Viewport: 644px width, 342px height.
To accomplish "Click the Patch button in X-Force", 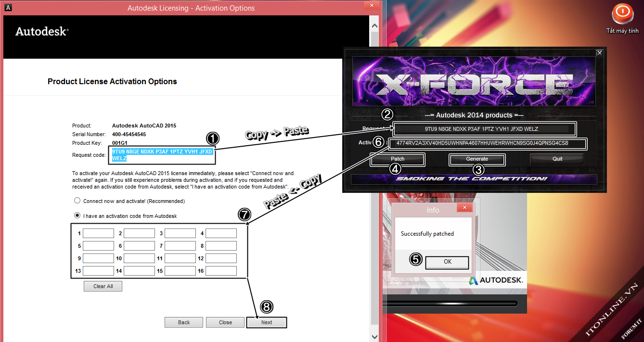I will 398,159.
